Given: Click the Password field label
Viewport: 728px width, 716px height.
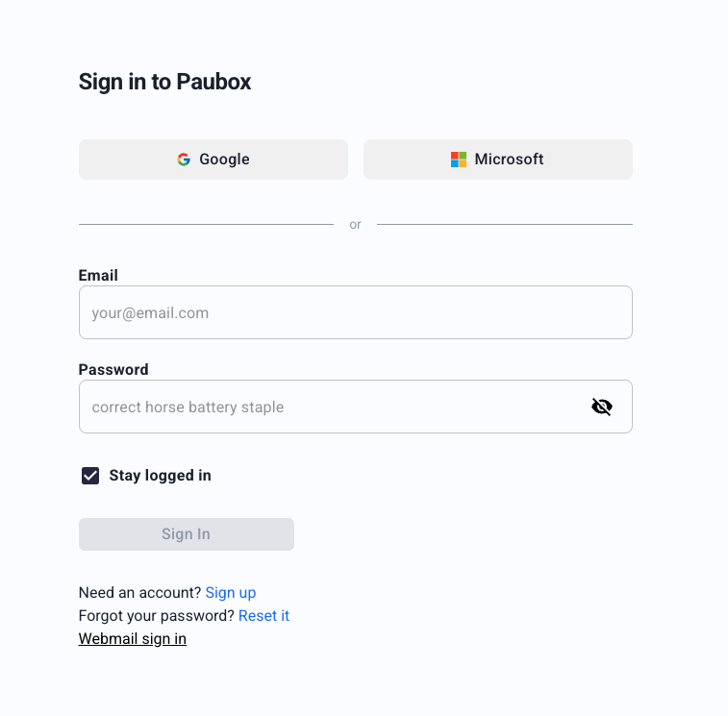Looking at the screenshot, I should 113,370.
